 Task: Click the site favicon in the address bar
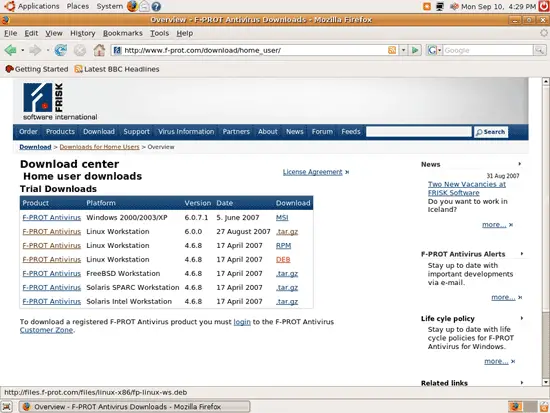point(117,50)
